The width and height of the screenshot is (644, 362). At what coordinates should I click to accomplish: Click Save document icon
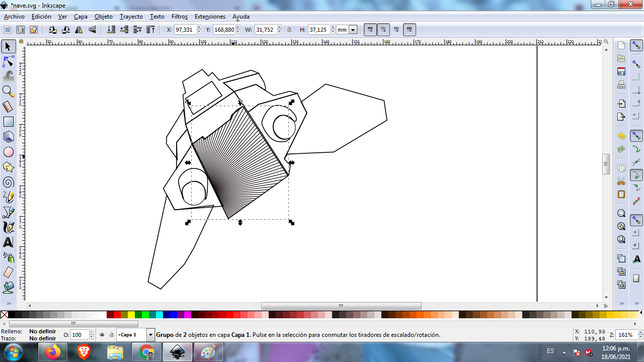pos(621,71)
